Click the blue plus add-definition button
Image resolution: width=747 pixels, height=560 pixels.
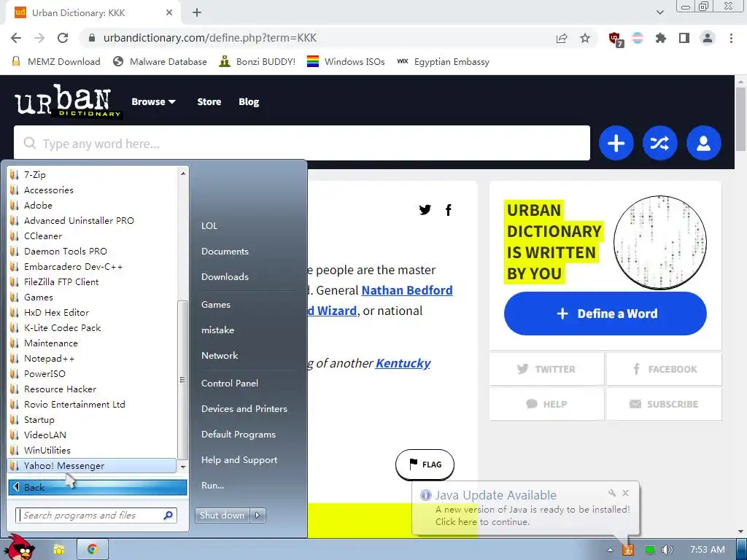(x=616, y=143)
